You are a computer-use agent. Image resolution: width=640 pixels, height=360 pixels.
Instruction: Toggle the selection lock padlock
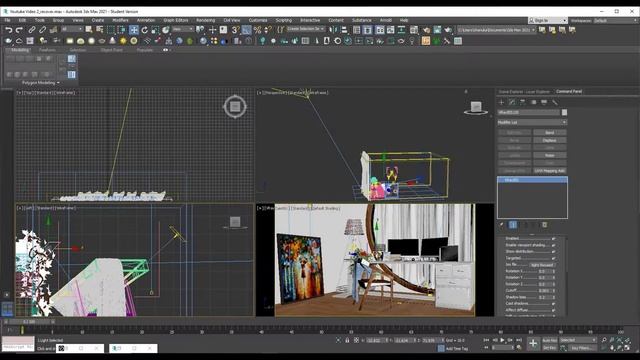[x=347, y=340]
